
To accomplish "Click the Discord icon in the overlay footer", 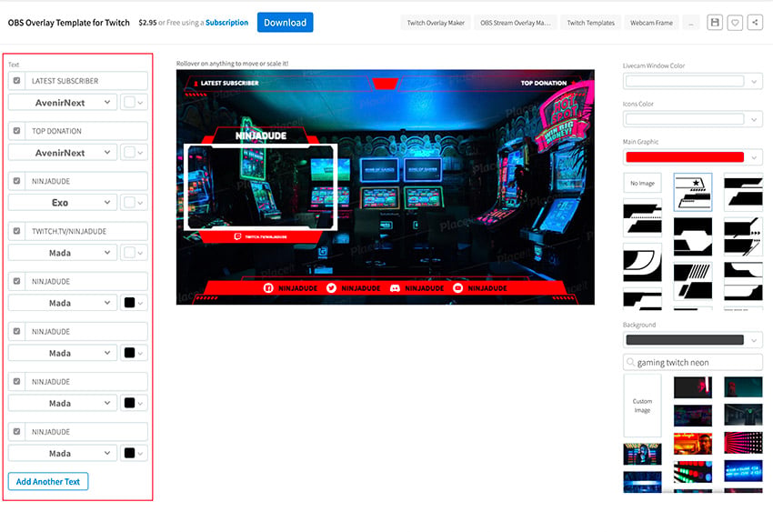I will pyautogui.click(x=395, y=288).
